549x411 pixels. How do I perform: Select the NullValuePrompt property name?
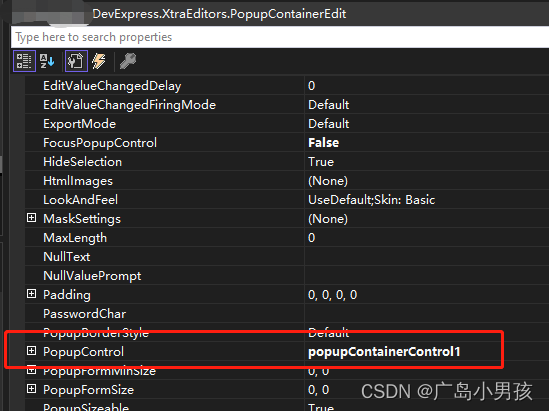click(x=92, y=276)
